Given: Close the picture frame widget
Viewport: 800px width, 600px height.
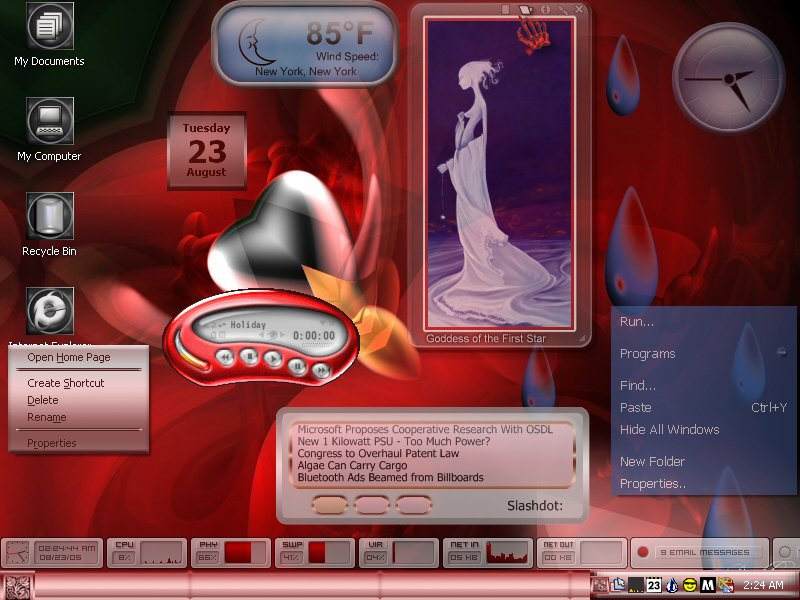Looking at the screenshot, I should [579, 9].
